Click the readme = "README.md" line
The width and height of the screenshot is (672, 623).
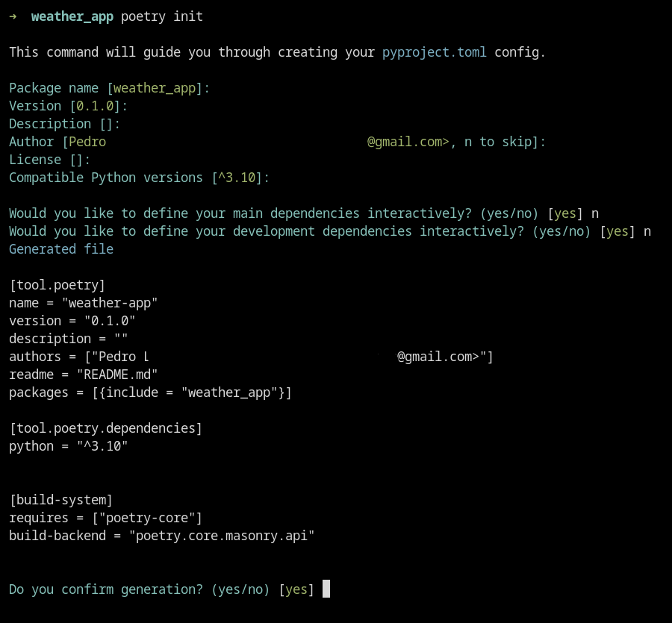pos(84,375)
